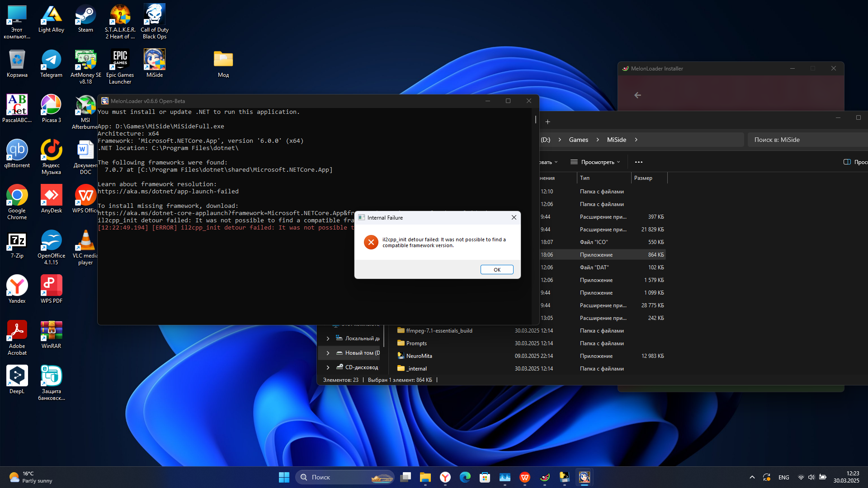Click OK in Internal Failure dialog
This screenshot has height=488, width=868.
(496, 270)
